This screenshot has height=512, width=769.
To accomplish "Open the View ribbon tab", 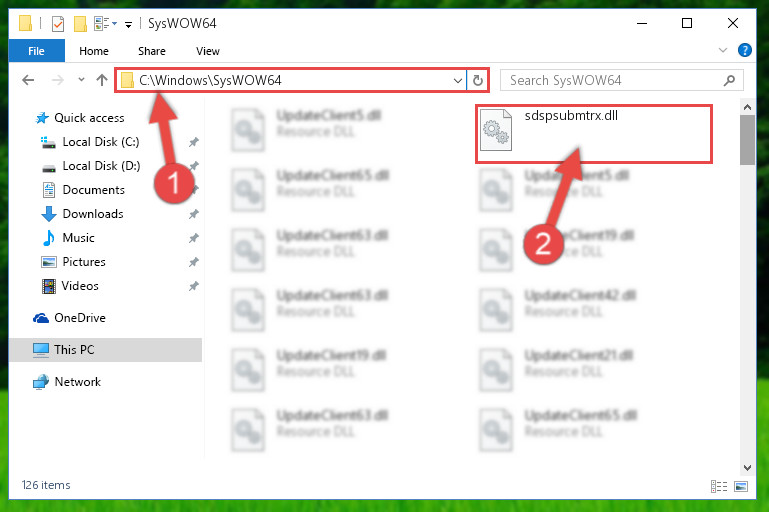I will (x=208, y=51).
